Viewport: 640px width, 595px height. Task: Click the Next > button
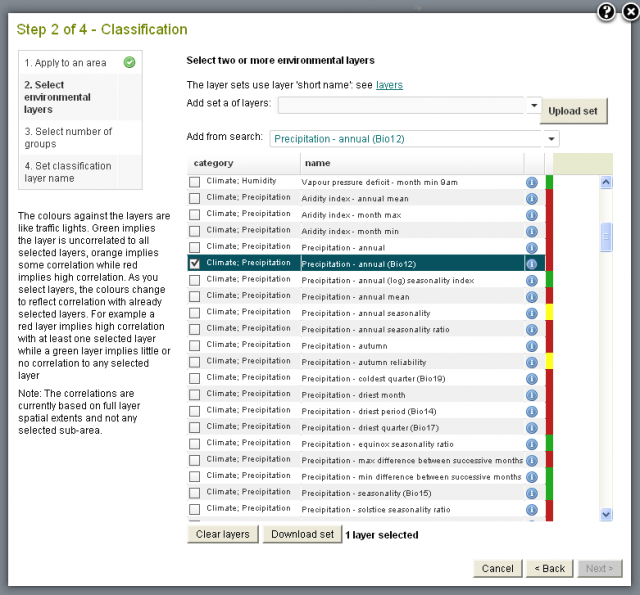600,568
